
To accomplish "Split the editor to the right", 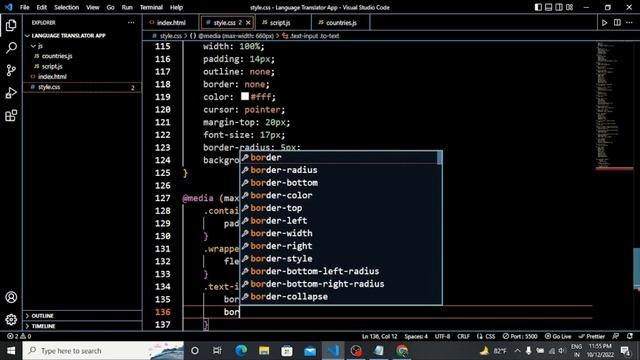I will click(617, 23).
